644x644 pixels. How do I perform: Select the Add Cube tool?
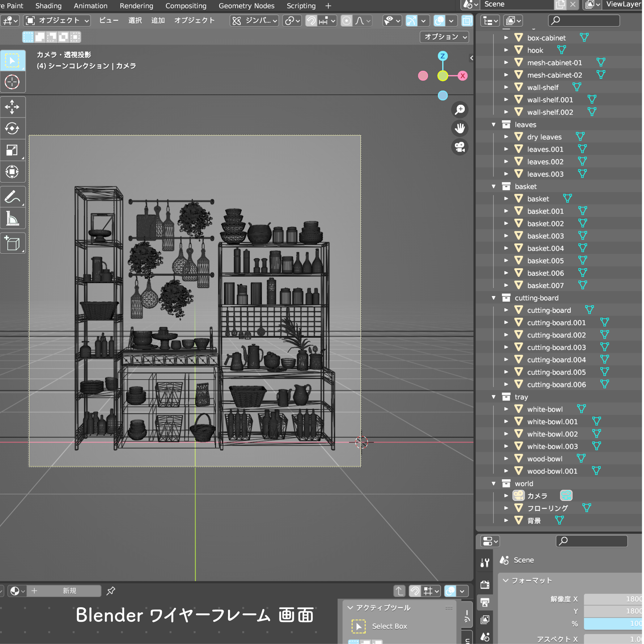coord(13,243)
